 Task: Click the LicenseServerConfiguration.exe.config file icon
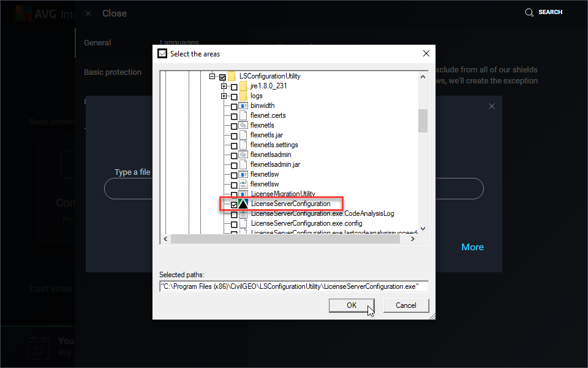(x=243, y=223)
